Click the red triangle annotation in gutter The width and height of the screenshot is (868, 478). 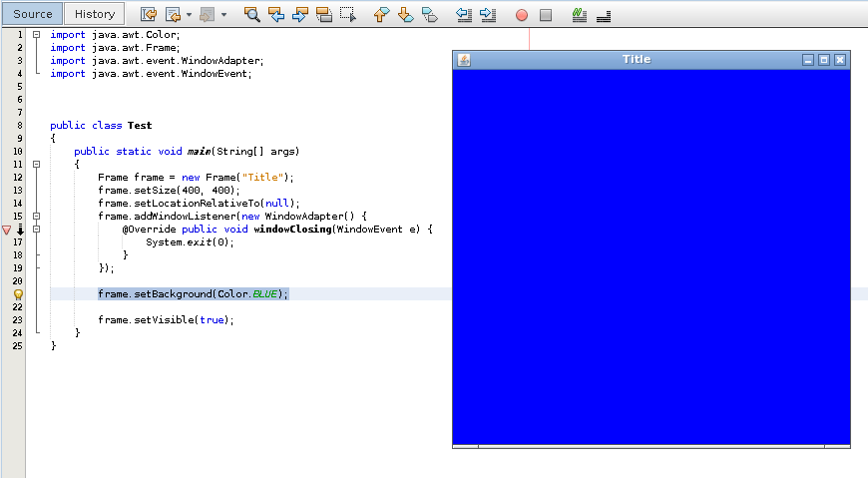tap(7, 230)
